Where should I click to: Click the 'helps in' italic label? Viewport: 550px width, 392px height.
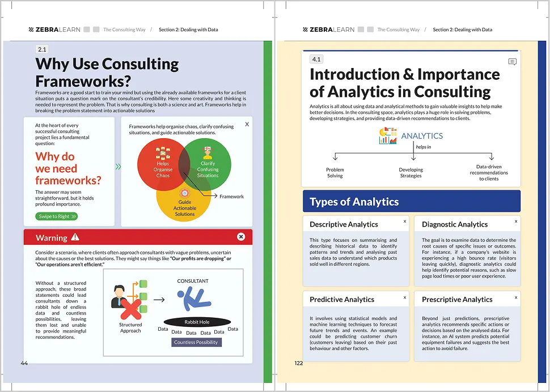pyautogui.click(x=424, y=147)
